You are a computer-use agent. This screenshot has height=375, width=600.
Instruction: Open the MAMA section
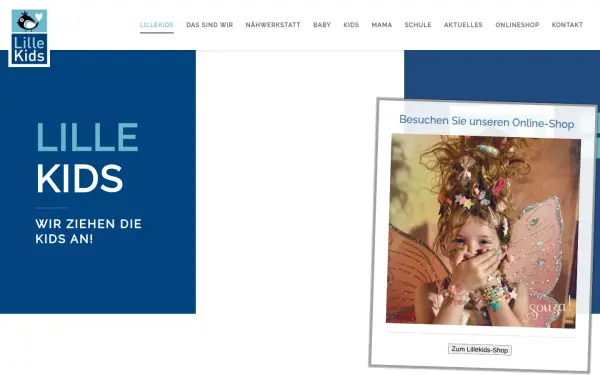coord(382,25)
